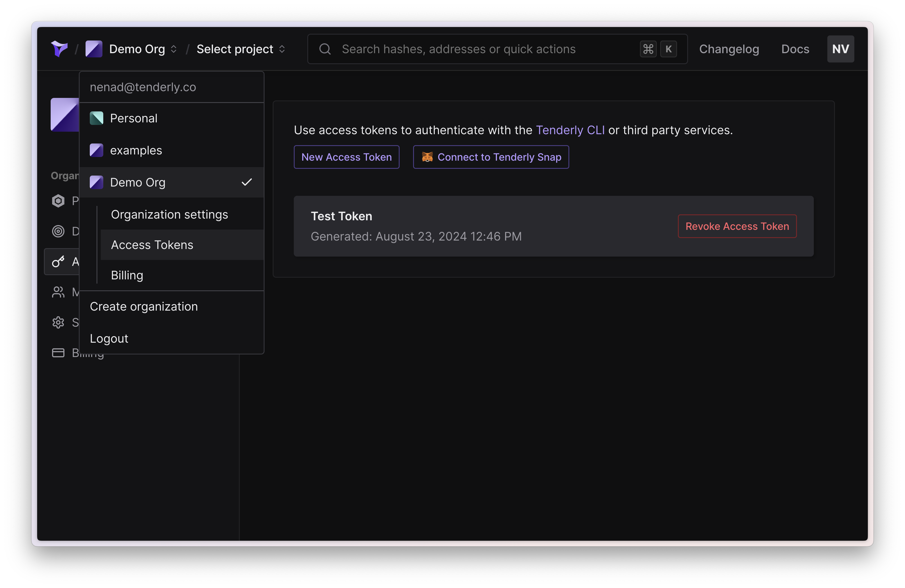
Task: Click the Tenderly logo icon
Action: [x=59, y=49]
